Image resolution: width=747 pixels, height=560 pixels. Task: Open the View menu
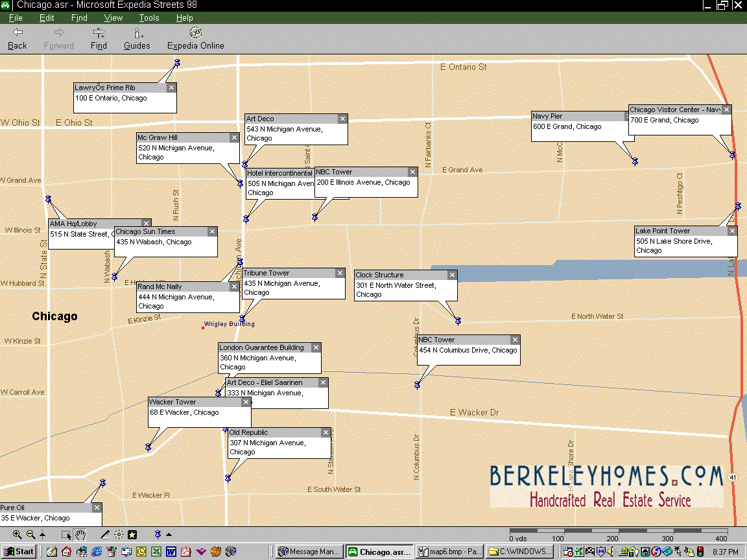coord(113,18)
